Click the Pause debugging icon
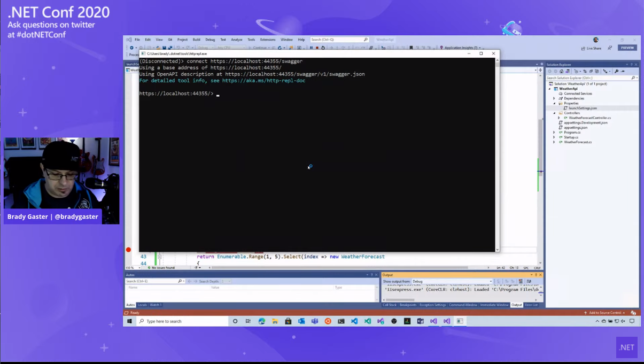 point(311,48)
